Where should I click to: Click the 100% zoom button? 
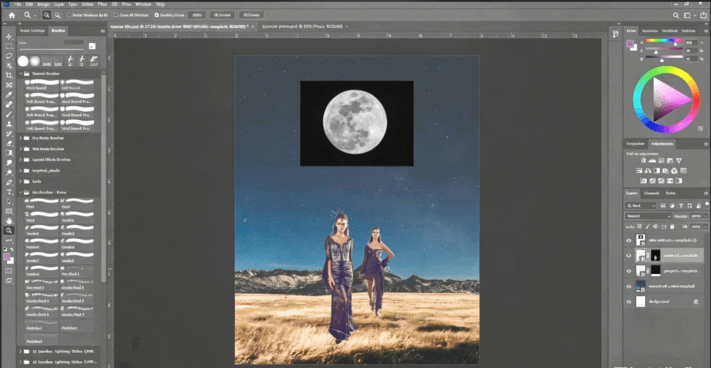[x=196, y=15]
